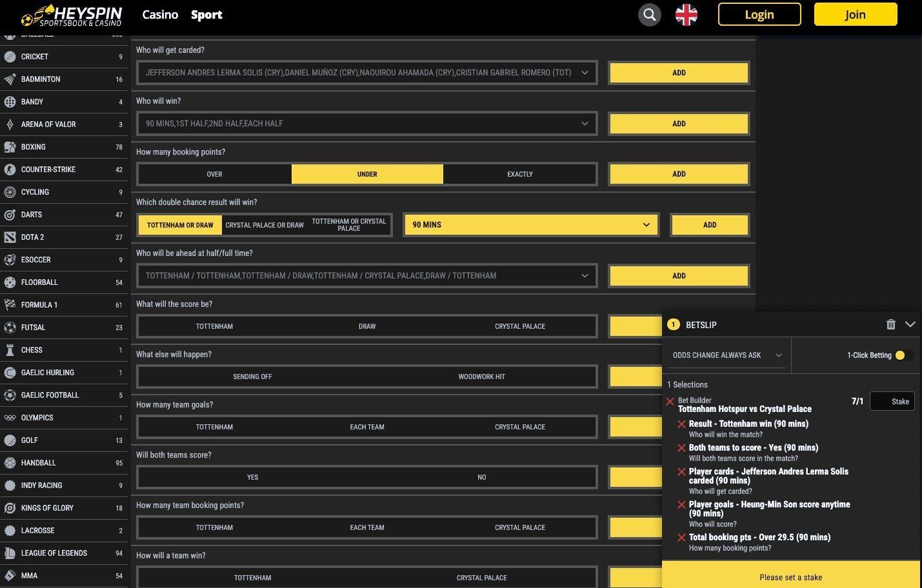Click the HeySpin logo
The image size is (922, 588).
point(71,15)
